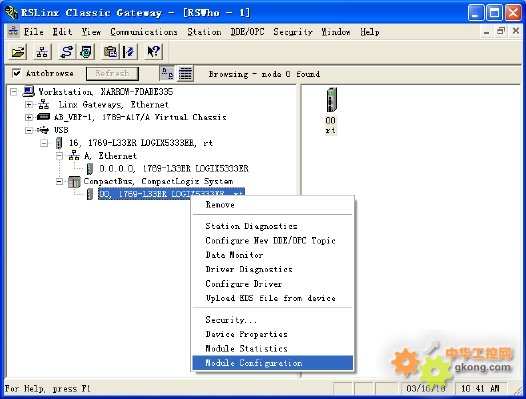Screen dimensions: 526x399
Task: Choose Driver Diagnostics from context menu
Action: tap(272, 269)
